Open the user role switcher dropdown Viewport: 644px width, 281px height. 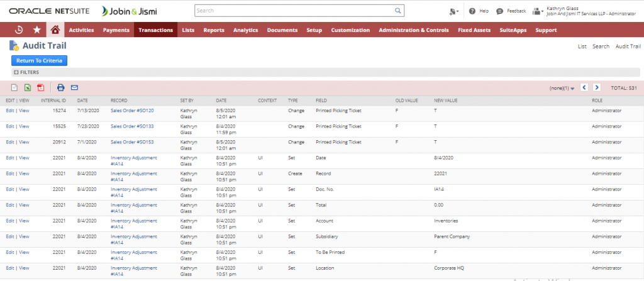tap(538, 11)
